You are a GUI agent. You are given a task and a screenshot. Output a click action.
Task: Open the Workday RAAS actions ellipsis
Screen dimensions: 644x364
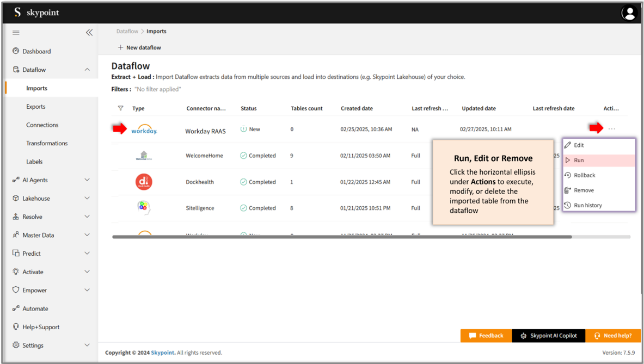pos(611,129)
